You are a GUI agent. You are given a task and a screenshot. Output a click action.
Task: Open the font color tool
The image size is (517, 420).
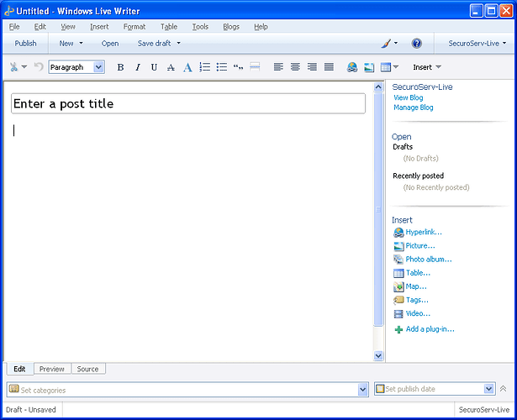click(187, 67)
